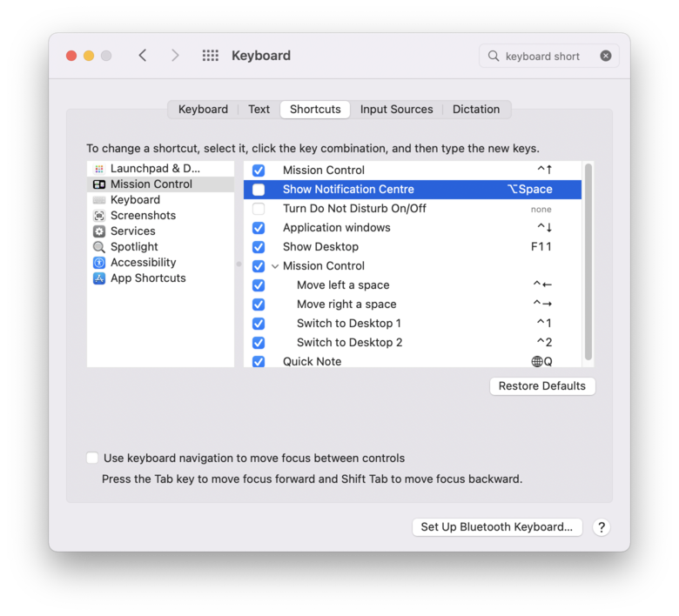Switch to the Input Sources tab
This screenshot has width=679, height=616.
click(396, 110)
